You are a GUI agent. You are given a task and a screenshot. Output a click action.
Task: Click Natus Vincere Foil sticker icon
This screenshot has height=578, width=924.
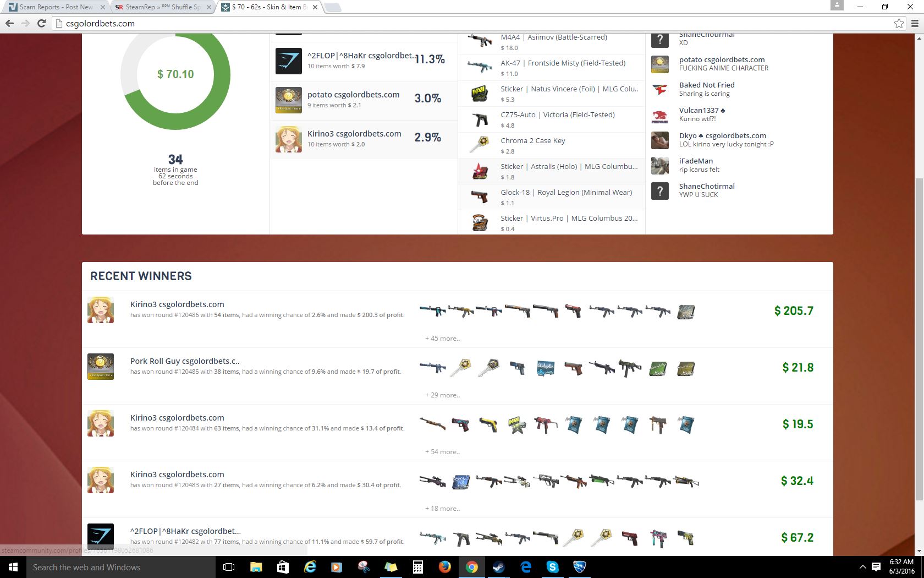coord(480,94)
